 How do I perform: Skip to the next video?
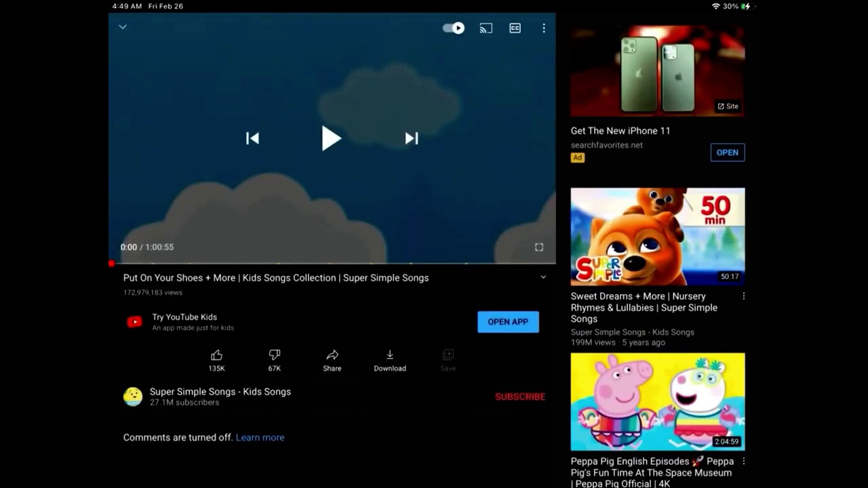coord(412,138)
